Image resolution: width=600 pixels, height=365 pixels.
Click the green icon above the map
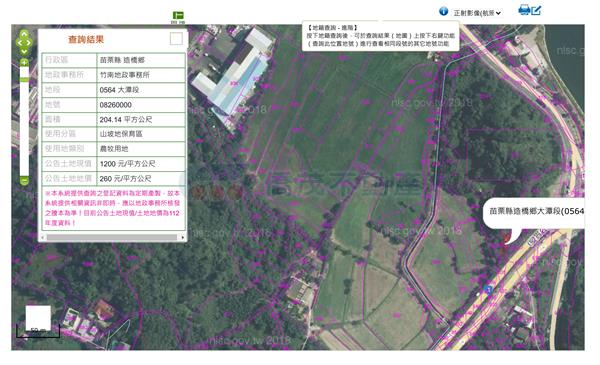pos(178,15)
